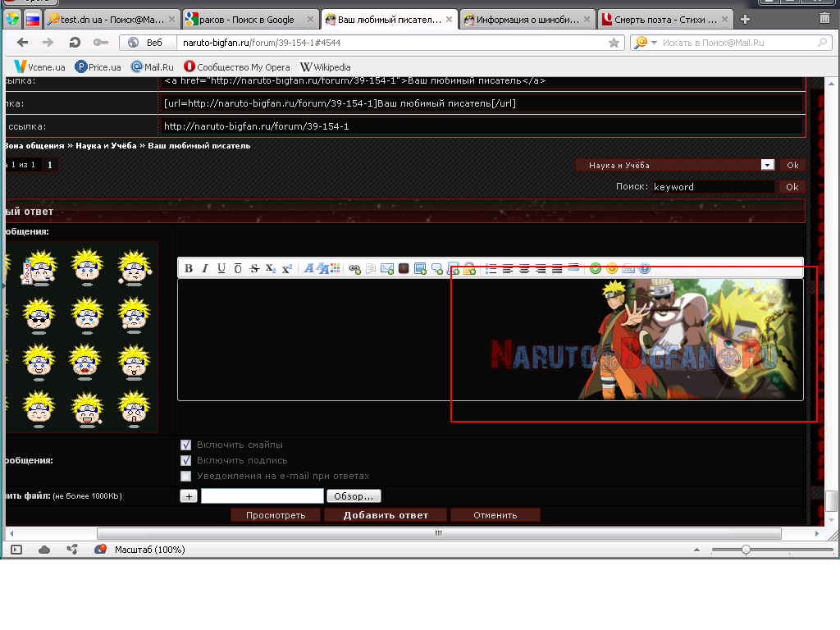Open Opera Link cloud icon in status bar
Image resolution: width=840 pixels, height=630 pixels.
[44, 550]
